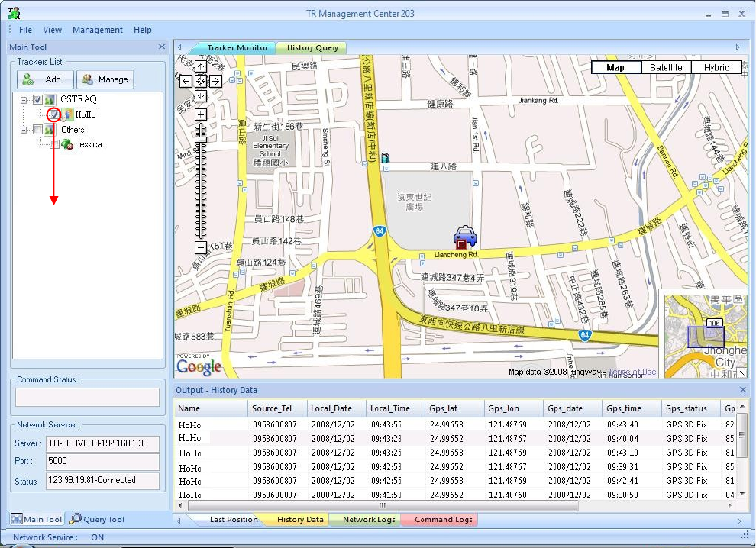Click the TR Management Center app icon
The image size is (756, 548).
pyautogui.click(x=14, y=13)
